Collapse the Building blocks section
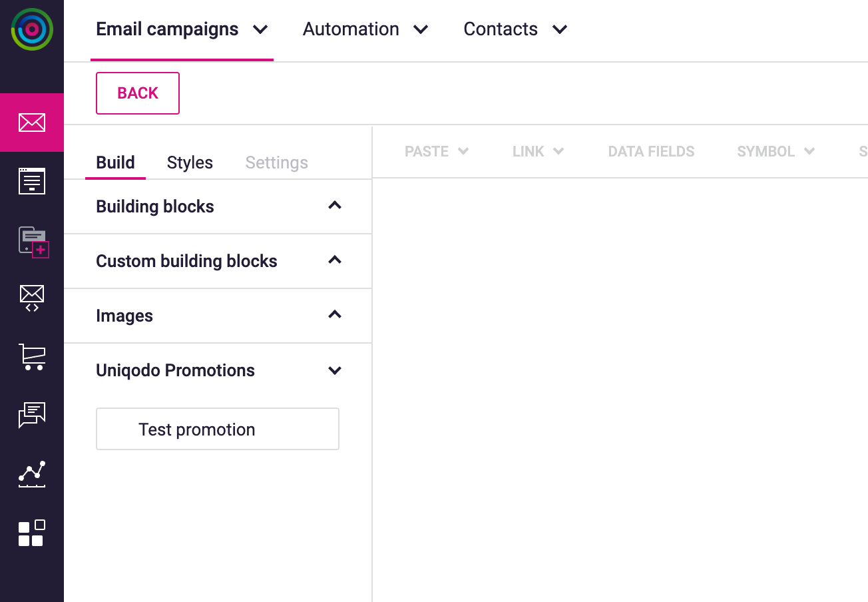The width and height of the screenshot is (868, 602). pyautogui.click(x=335, y=206)
